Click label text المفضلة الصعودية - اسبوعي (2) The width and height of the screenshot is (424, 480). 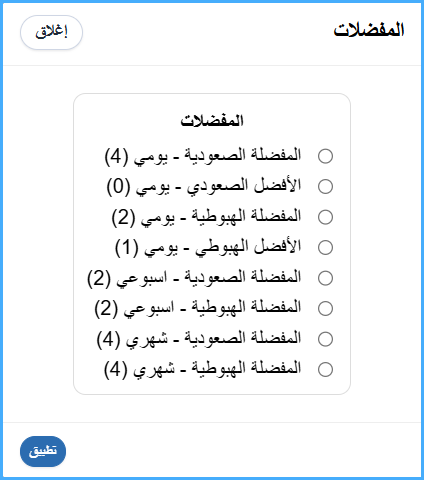tap(194, 278)
